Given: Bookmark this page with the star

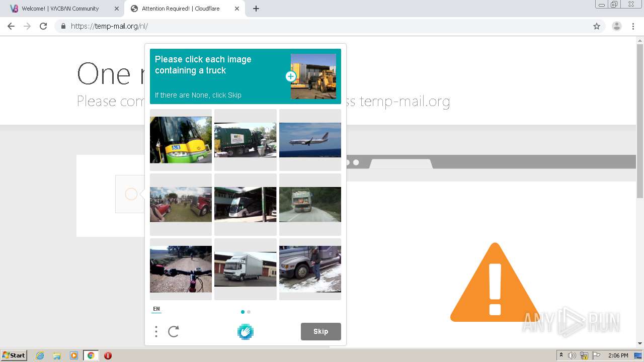Looking at the screenshot, I should (x=597, y=26).
